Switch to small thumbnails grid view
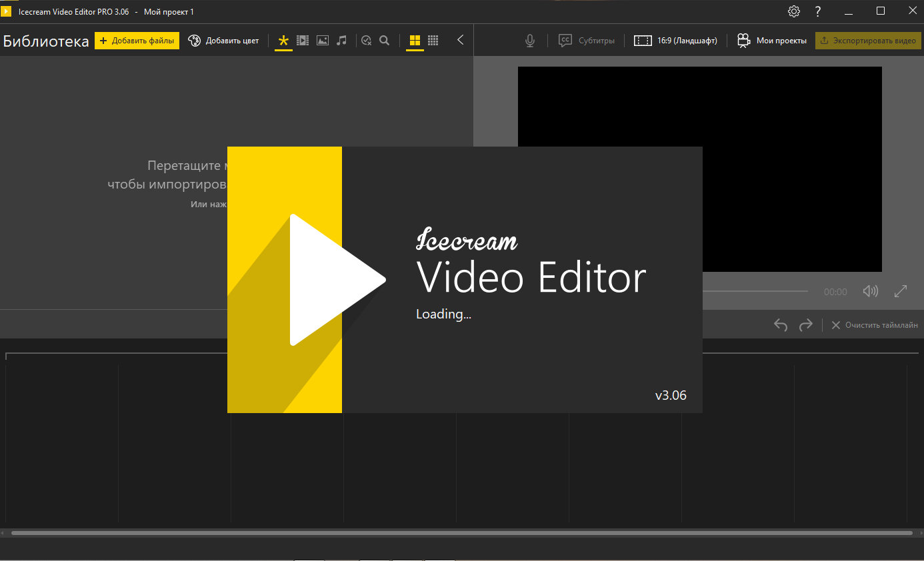Viewport: 924px width, 561px height. (433, 41)
